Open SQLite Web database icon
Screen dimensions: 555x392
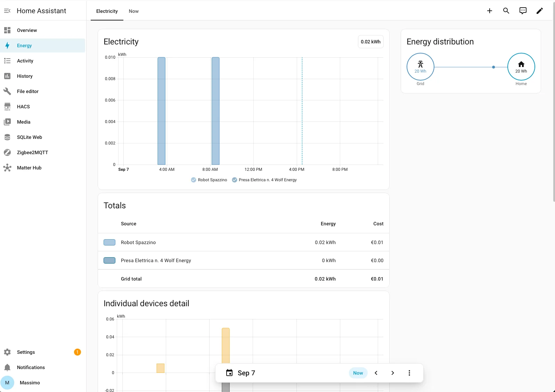[7, 137]
